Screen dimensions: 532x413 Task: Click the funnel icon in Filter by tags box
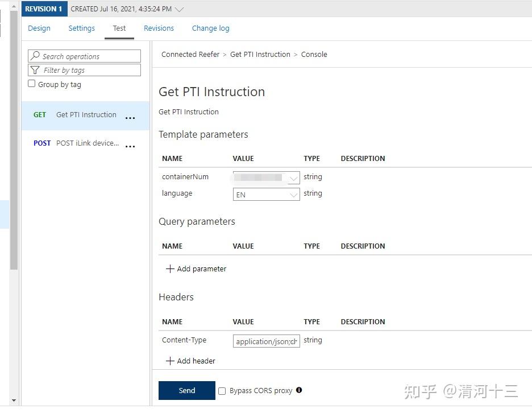coord(35,69)
